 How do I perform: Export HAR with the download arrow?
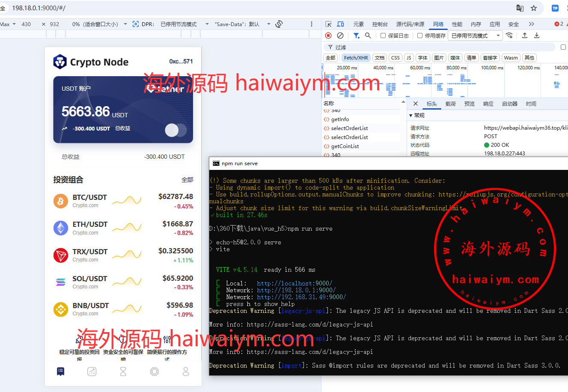[x=537, y=36]
